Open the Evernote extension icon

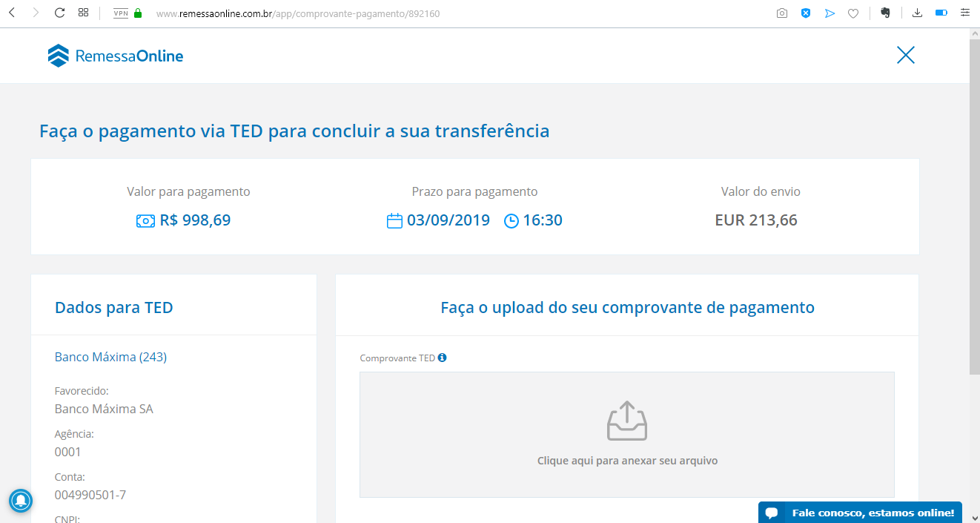point(885,13)
